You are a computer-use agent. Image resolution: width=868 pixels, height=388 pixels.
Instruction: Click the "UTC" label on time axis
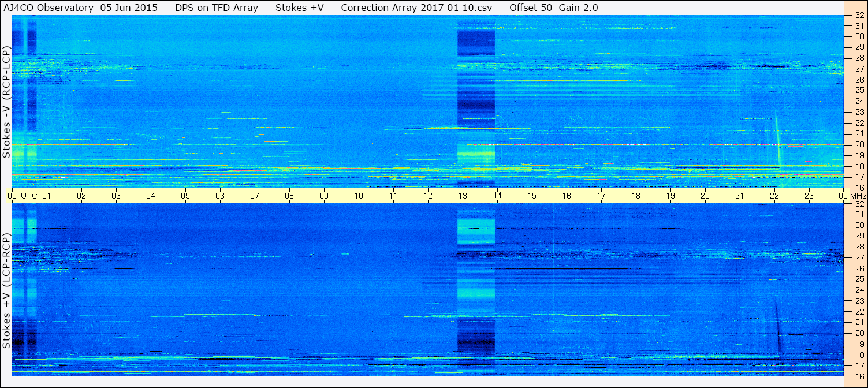click(29, 196)
